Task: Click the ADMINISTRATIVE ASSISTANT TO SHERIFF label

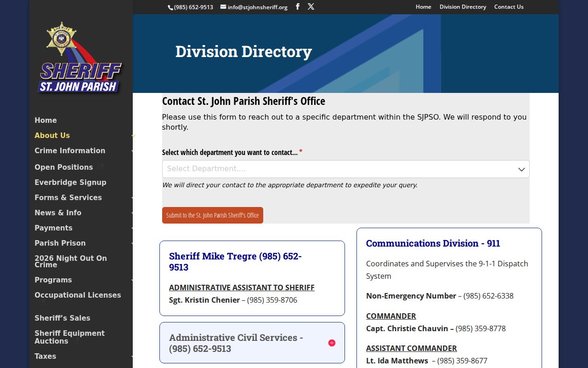Action: (242, 287)
